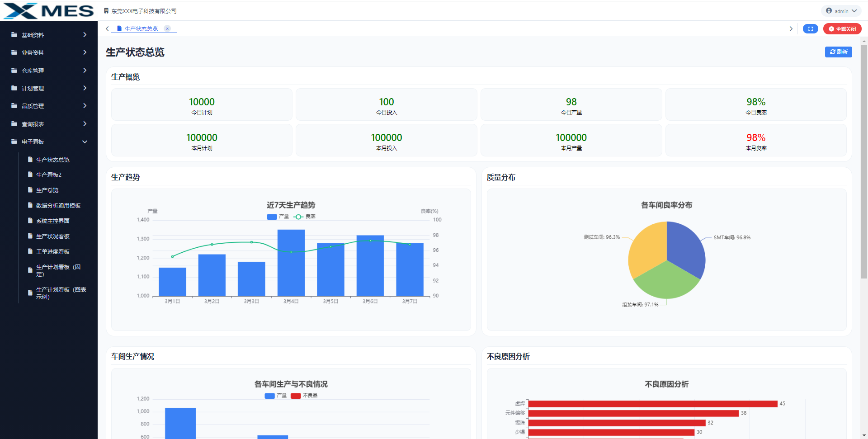868x439 pixels.
Task: Click the red 全部关闭 button
Action: [842, 29]
